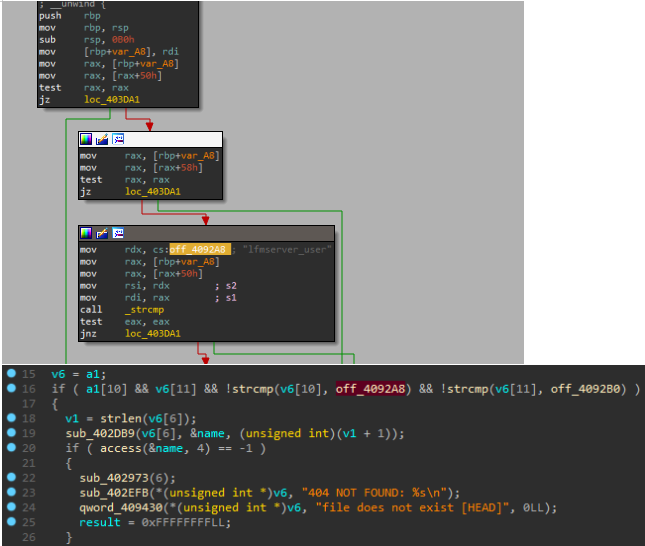Click "lfmserver_user" comment in graph
This screenshot has width=645, height=546.
[287, 249]
